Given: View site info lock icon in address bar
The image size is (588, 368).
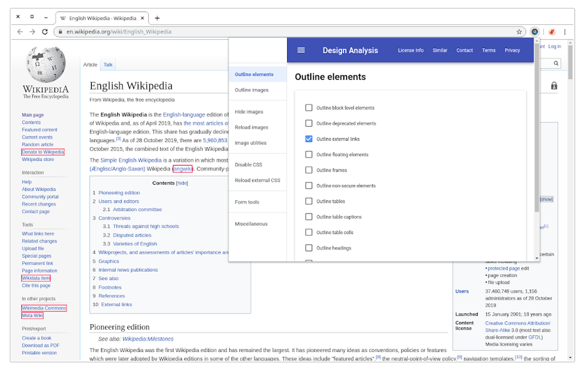Looking at the screenshot, I should tap(60, 32).
